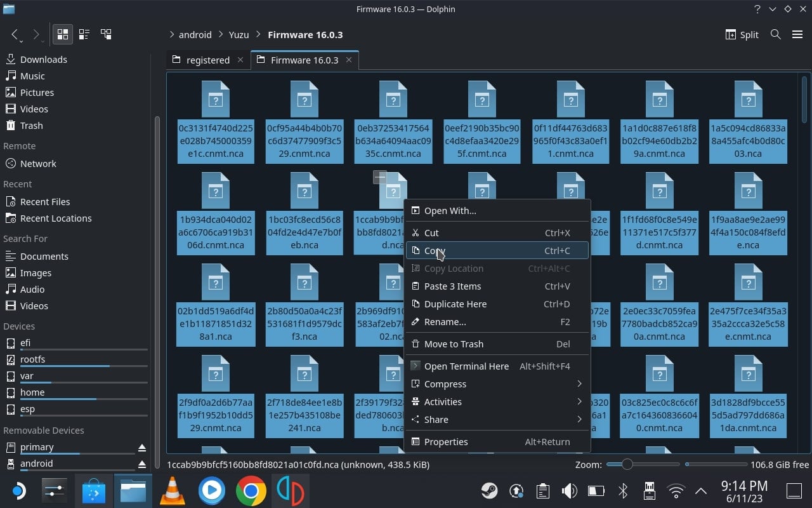Choose Open Terminal Here
Screen dimensions: 812x508
coord(497,366)
